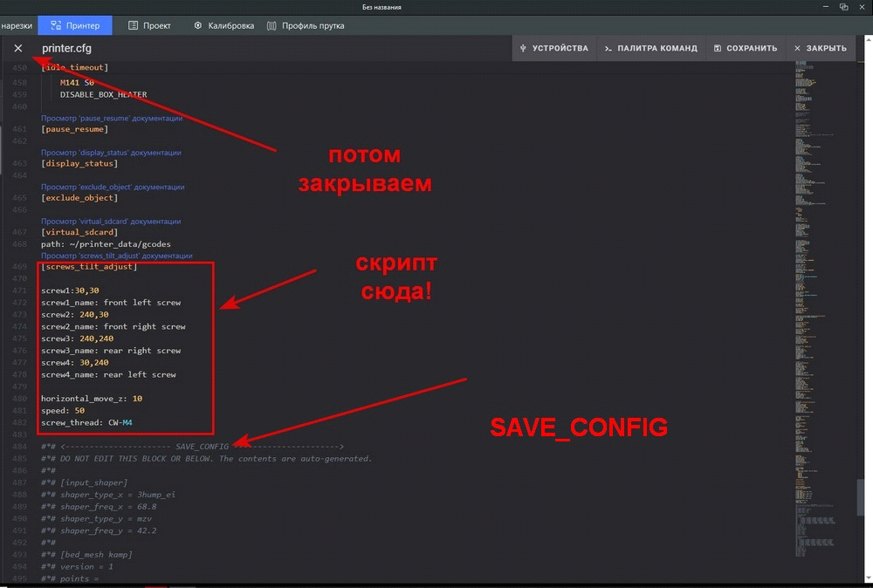This screenshot has height=588, width=873.
Task: Click the floppy disk icon beside СОХРАНИТЬ
Action: tap(717, 48)
